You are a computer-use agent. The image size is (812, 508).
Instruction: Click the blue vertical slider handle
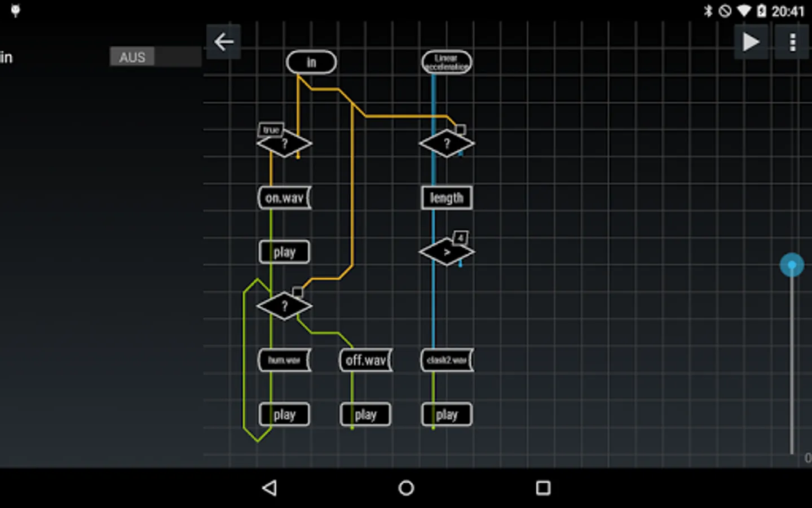point(792,265)
